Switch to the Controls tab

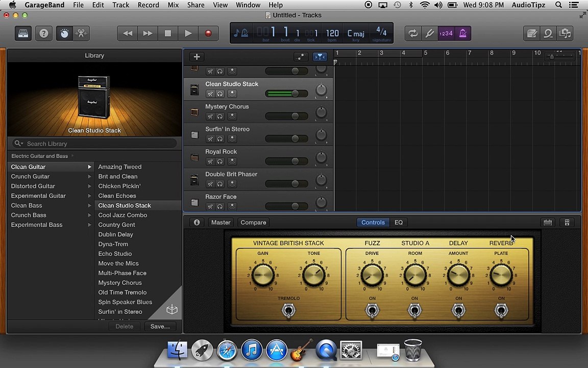(373, 222)
